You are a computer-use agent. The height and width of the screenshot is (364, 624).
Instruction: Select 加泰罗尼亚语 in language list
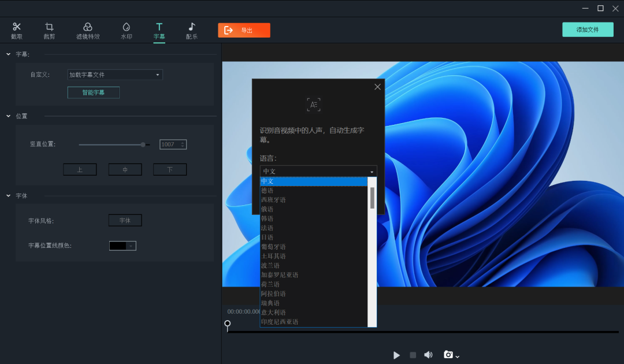[x=314, y=275]
